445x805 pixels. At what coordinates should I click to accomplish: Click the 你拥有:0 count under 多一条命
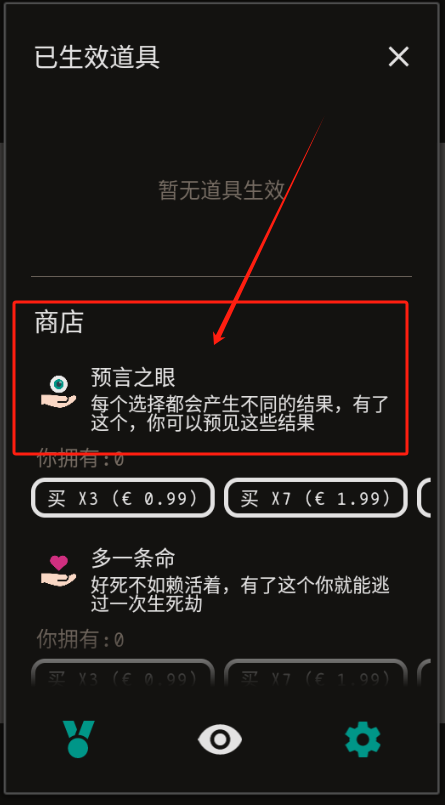pyautogui.click(x=81, y=640)
